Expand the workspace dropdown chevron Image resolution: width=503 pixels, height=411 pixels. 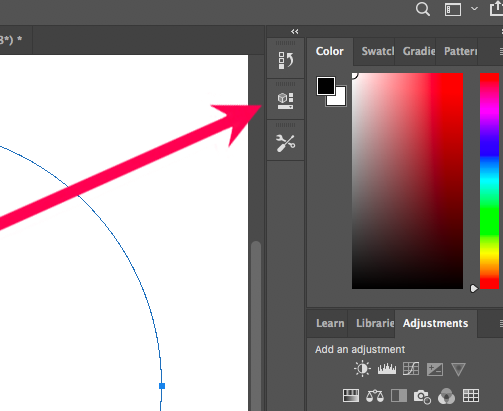474,9
